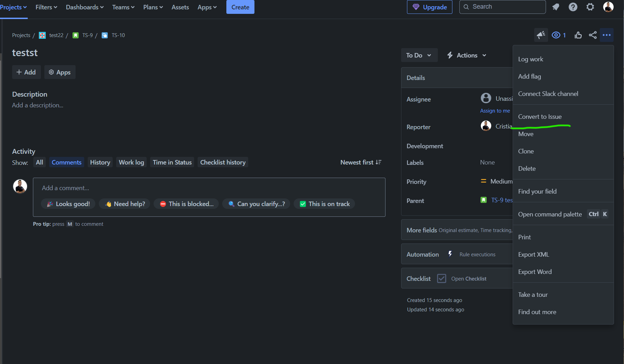Click the Create button
624x364 pixels.
pos(240,7)
